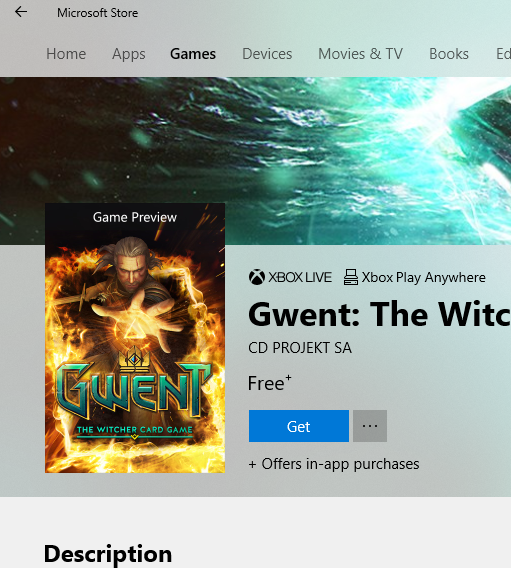Open the Home tab
This screenshot has width=511, height=568.
coord(66,54)
